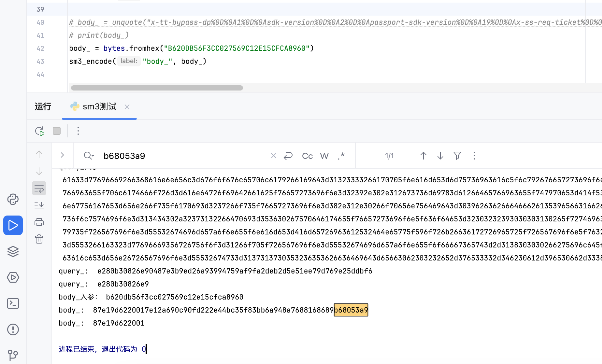Open the Problems tool window
Viewport: 602px width, 364px height.
pos(13,329)
